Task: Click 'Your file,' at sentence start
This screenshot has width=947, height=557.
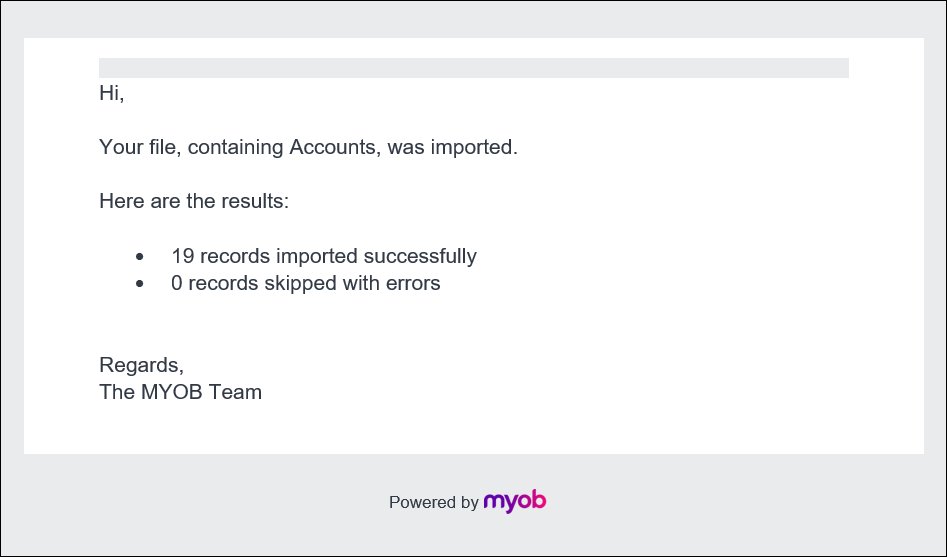Action: click(139, 148)
